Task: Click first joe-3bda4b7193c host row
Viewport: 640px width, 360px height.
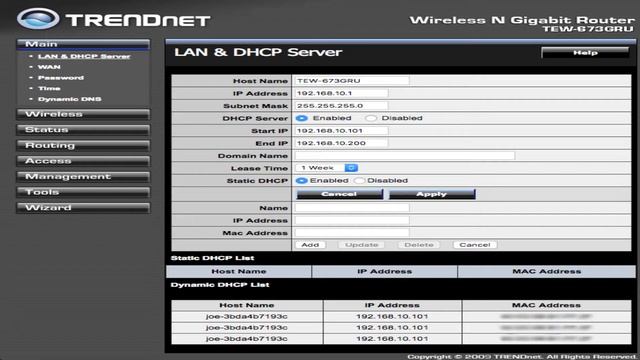Action: coord(247,317)
